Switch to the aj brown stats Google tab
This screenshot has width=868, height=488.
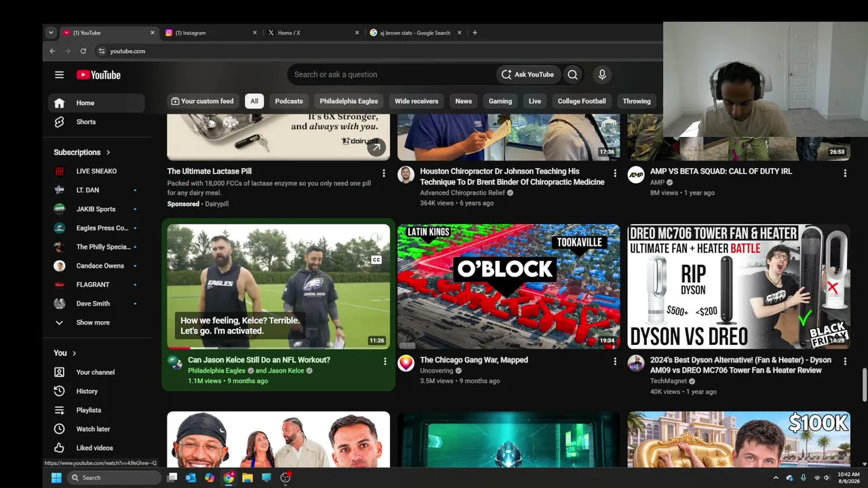415,33
